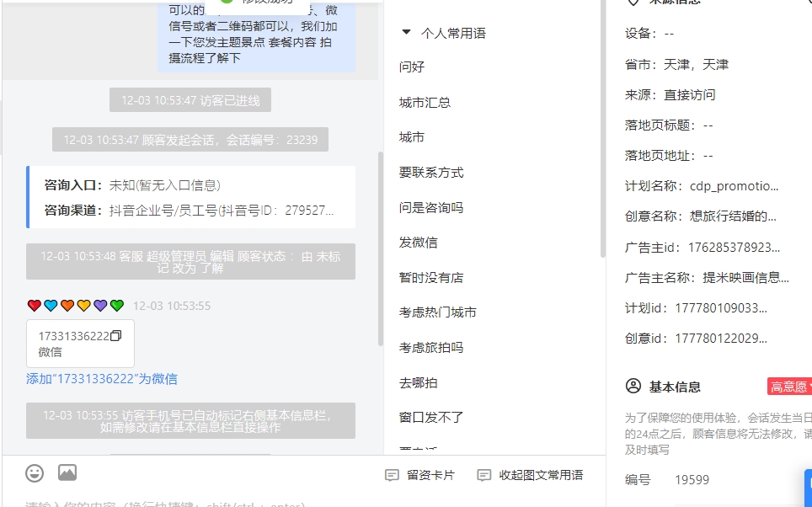Image resolution: width=812 pixels, height=507 pixels.
Task: Click the 落地页地址 field
Action: click(x=669, y=156)
